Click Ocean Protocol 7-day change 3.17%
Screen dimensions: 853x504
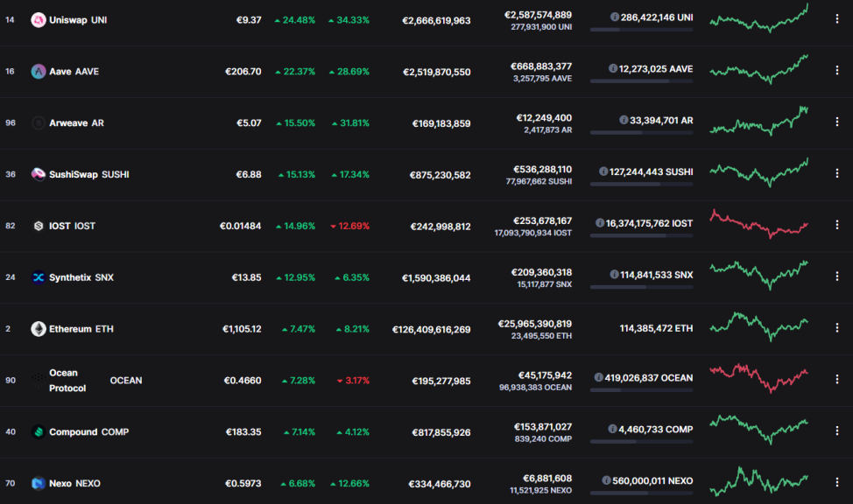pyautogui.click(x=353, y=381)
